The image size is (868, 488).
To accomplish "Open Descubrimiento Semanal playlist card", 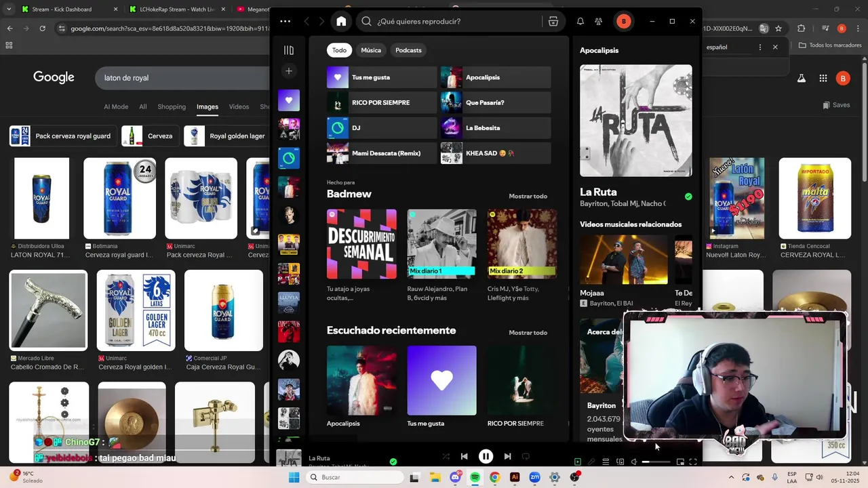I will pos(361,256).
